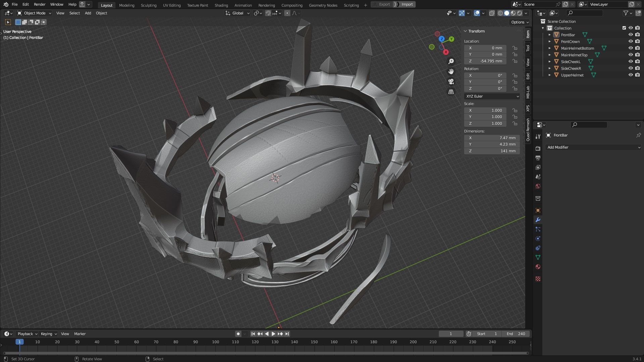644x362 pixels.
Task: Disable UpperHelmet render camera icon
Action: pyautogui.click(x=637, y=75)
